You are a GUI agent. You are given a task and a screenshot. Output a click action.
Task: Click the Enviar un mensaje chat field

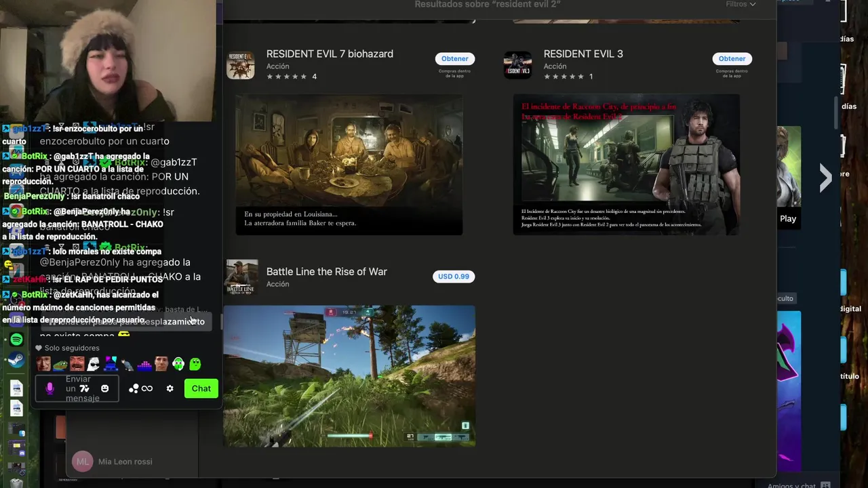point(77,388)
